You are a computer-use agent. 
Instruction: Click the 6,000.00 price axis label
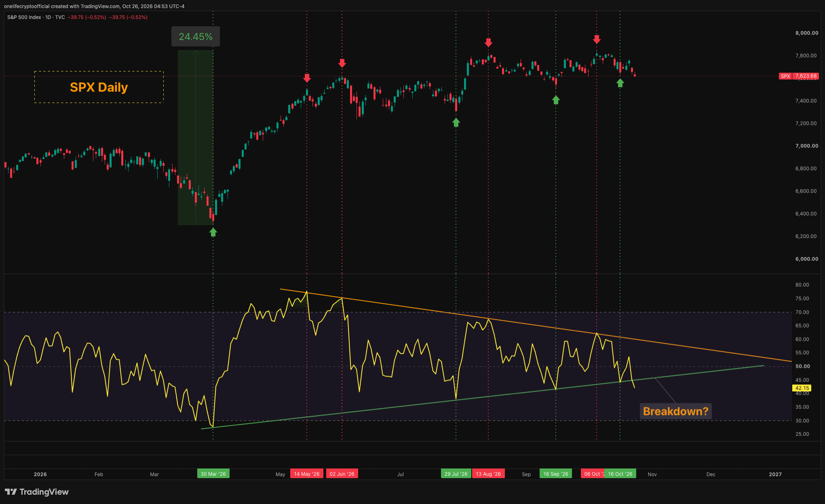807,259
